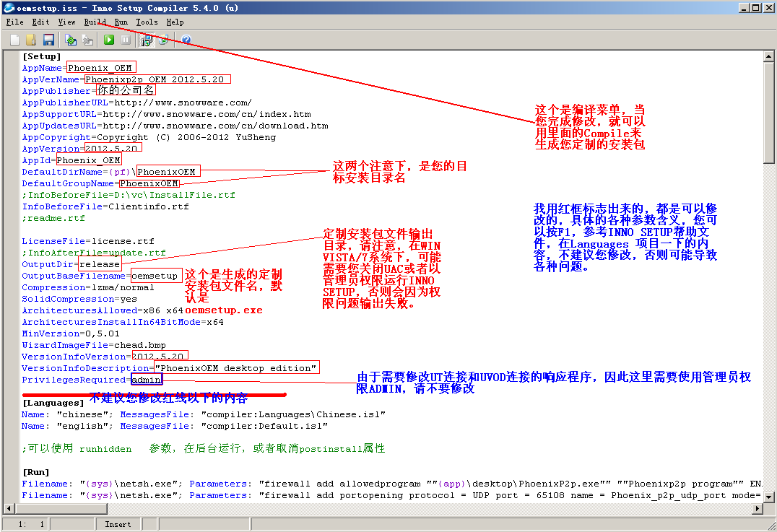Open the File menu

[15, 22]
